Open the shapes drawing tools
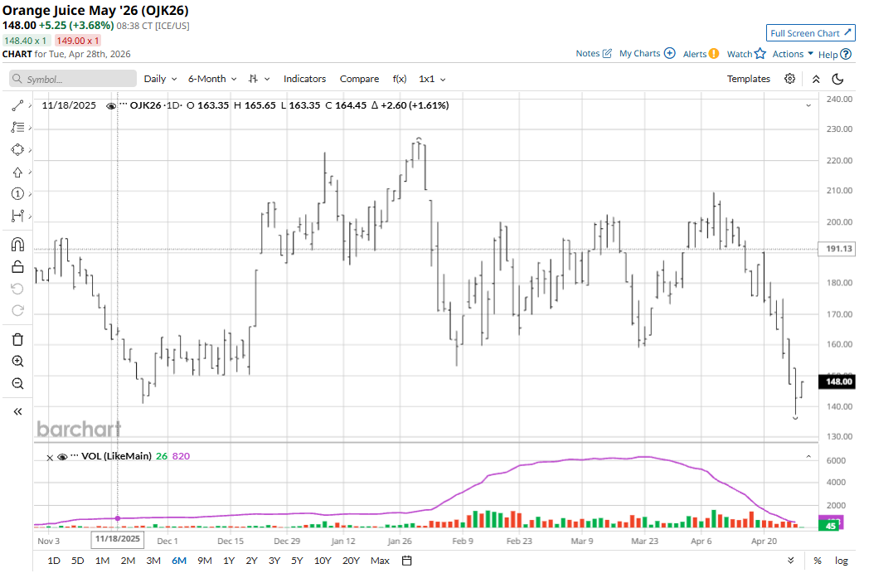The height and width of the screenshot is (588, 869). tap(17, 149)
